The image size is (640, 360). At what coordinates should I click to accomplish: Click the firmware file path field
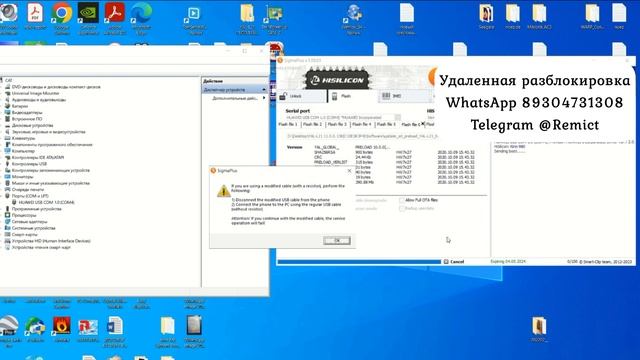(x=362, y=136)
